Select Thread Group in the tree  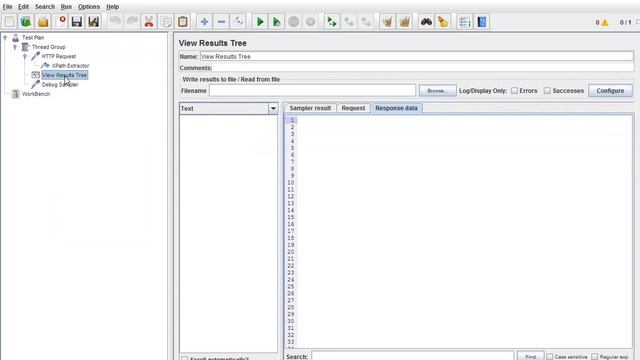(49, 47)
